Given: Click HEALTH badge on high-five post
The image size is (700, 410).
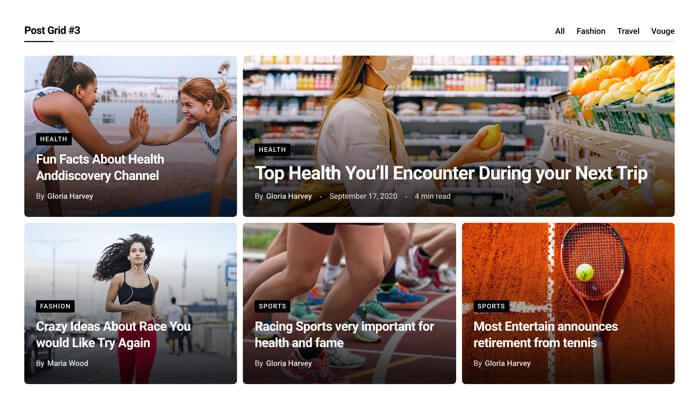Looking at the screenshot, I should (x=54, y=139).
